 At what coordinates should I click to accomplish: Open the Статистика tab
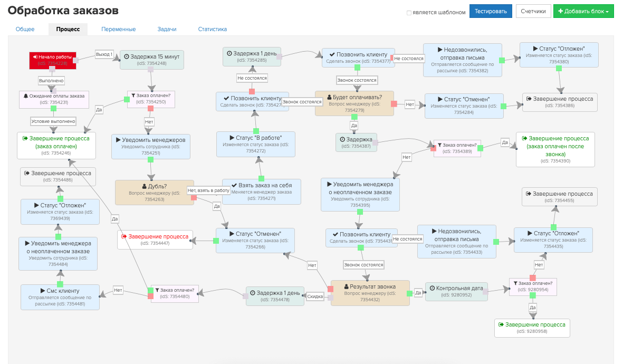[x=213, y=29]
